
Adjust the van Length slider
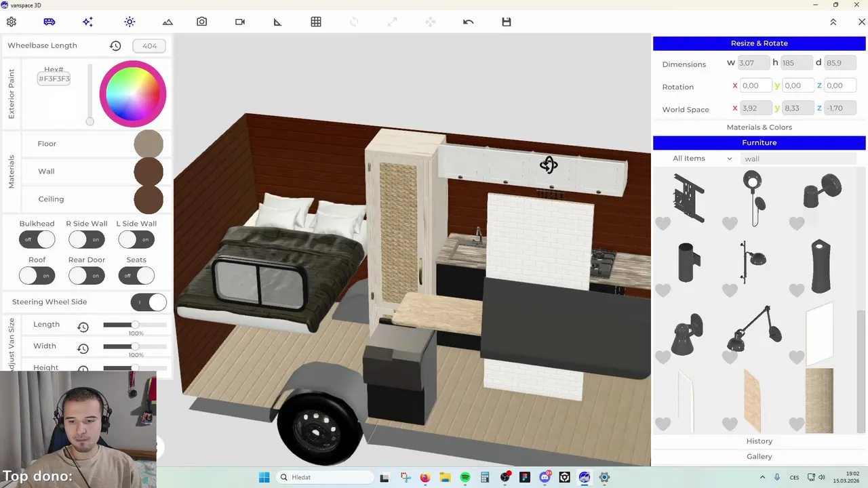pos(135,325)
